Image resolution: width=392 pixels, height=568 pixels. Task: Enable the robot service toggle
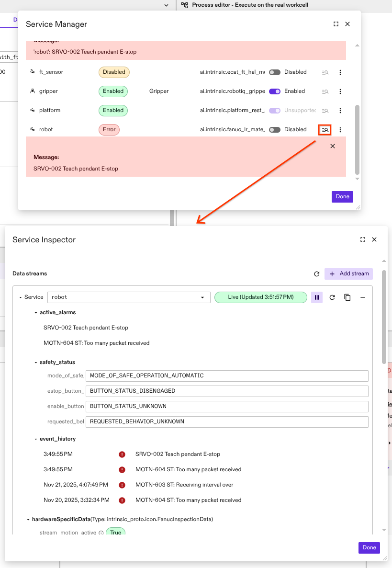click(275, 130)
